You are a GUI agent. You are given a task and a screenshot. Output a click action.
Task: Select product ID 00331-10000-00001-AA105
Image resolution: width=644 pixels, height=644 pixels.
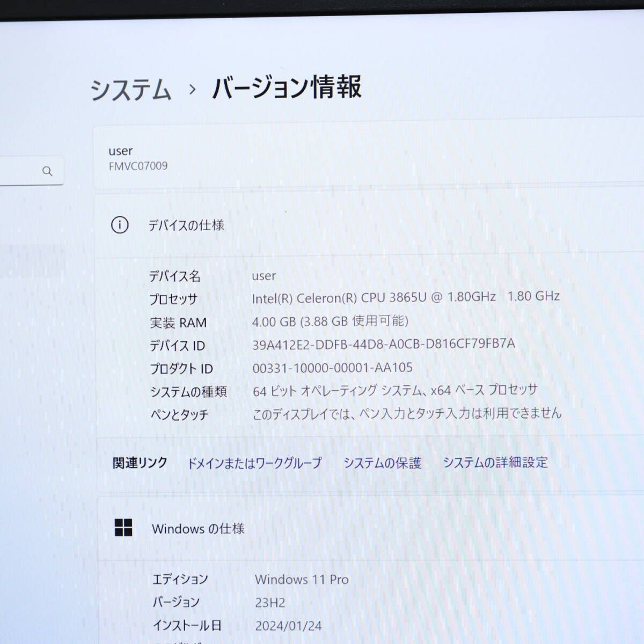333,368
